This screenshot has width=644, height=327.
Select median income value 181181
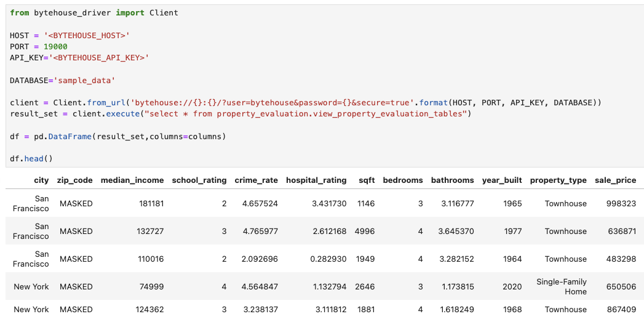[151, 204]
